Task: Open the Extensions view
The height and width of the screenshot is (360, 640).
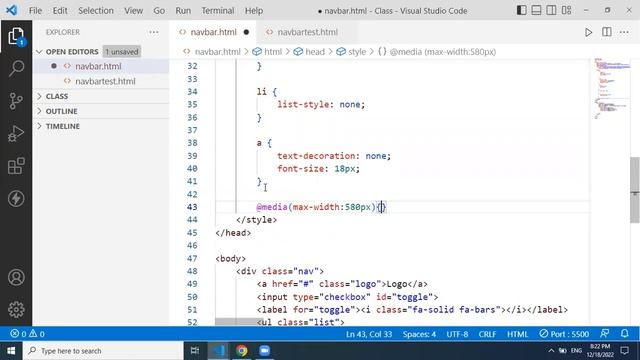Action: coord(16,166)
